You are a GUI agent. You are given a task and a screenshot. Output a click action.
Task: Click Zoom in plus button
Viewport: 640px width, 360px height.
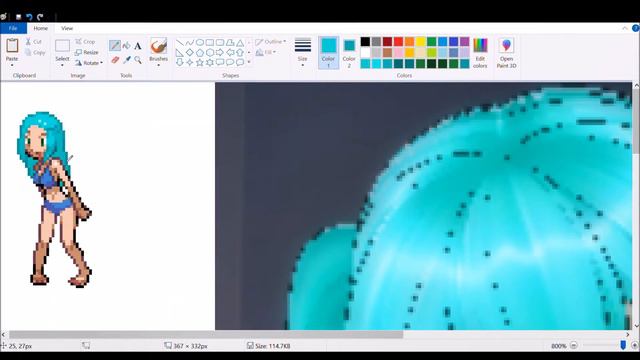pos(635,346)
